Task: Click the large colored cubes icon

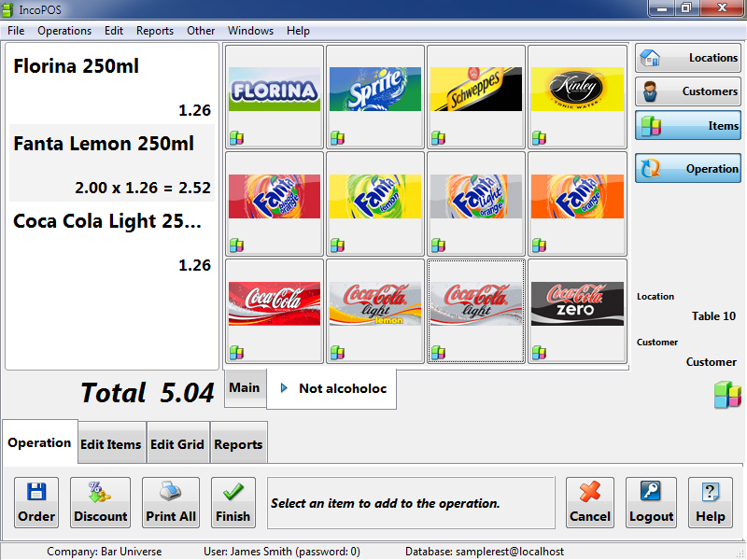Action: (727, 394)
